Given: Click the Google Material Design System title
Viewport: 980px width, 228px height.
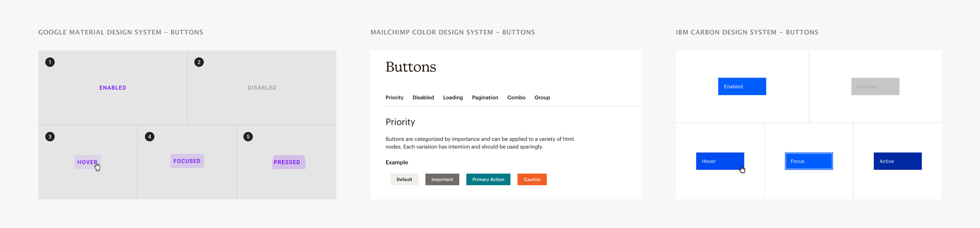Looking at the screenshot, I should 120,32.
